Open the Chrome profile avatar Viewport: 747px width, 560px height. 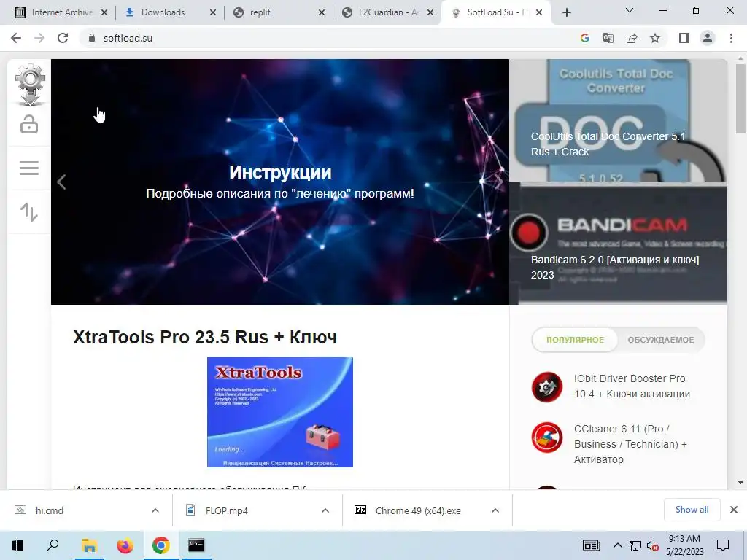point(708,38)
